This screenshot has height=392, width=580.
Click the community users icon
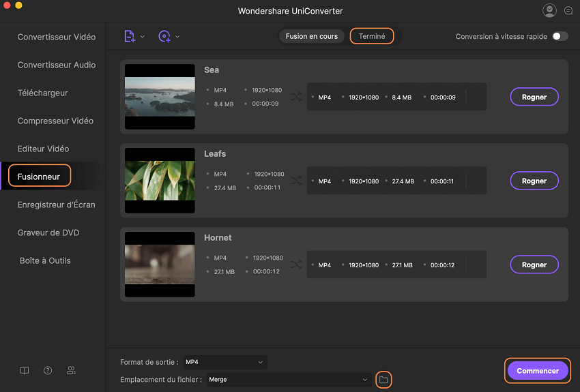coord(71,371)
